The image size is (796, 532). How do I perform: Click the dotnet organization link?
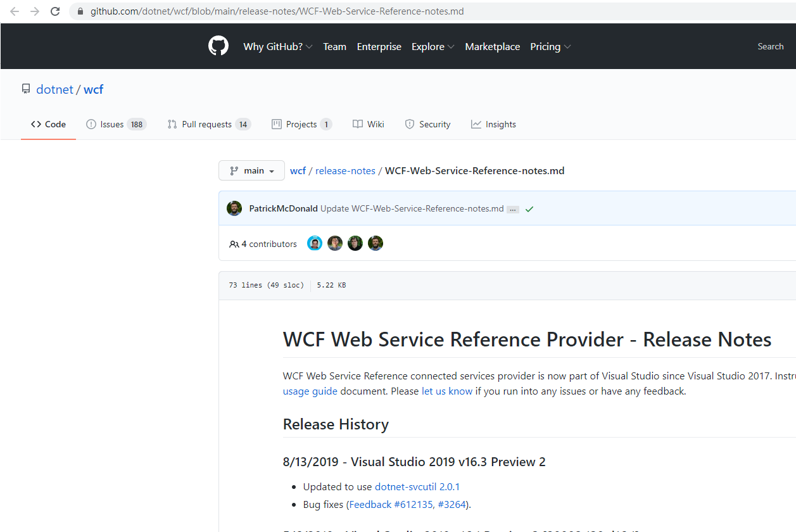coord(54,89)
